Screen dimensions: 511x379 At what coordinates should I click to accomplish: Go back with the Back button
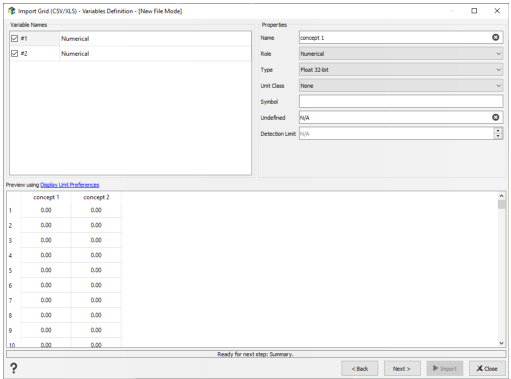coord(359,369)
